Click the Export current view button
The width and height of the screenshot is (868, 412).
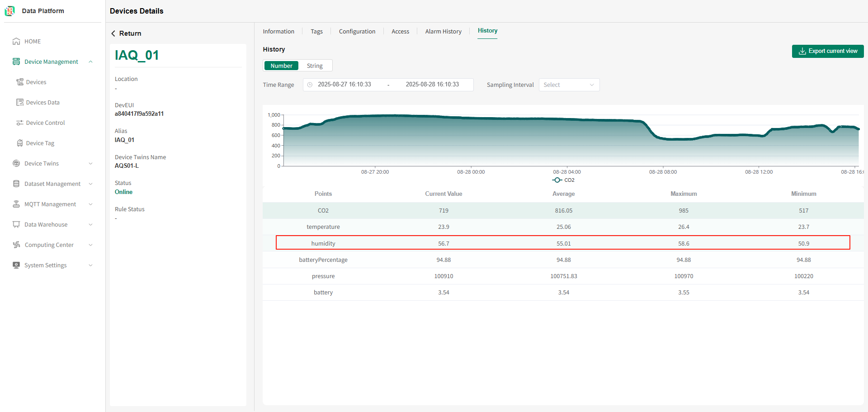coord(828,51)
